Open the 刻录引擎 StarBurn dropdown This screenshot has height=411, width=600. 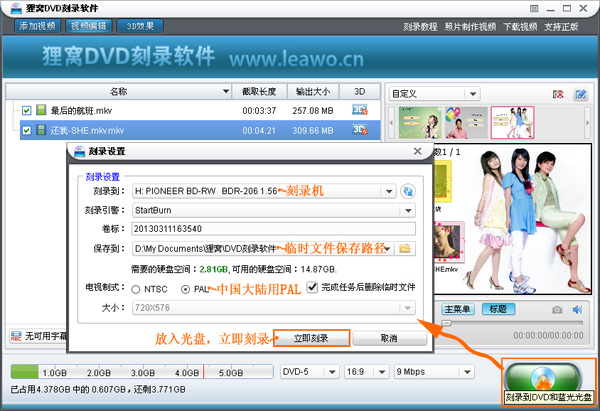point(408,210)
